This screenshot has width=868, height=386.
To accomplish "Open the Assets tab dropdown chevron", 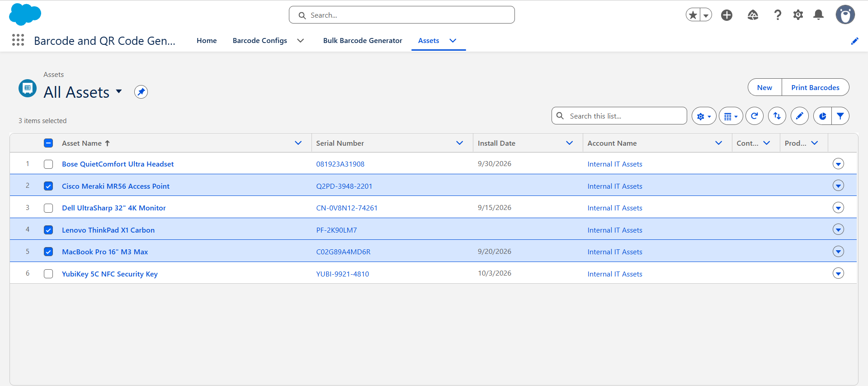I will click(x=453, y=41).
